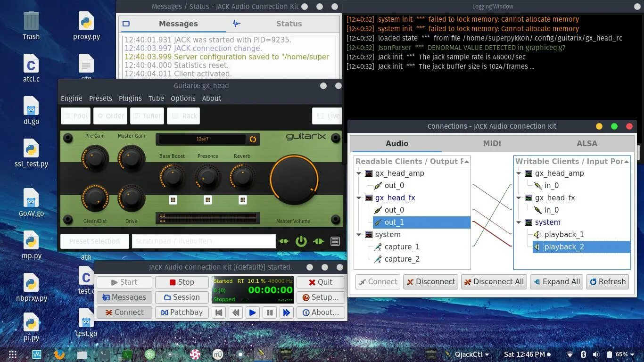
Task: Click the transport rewind-to-start button
Action: pyautogui.click(x=219, y=313)
